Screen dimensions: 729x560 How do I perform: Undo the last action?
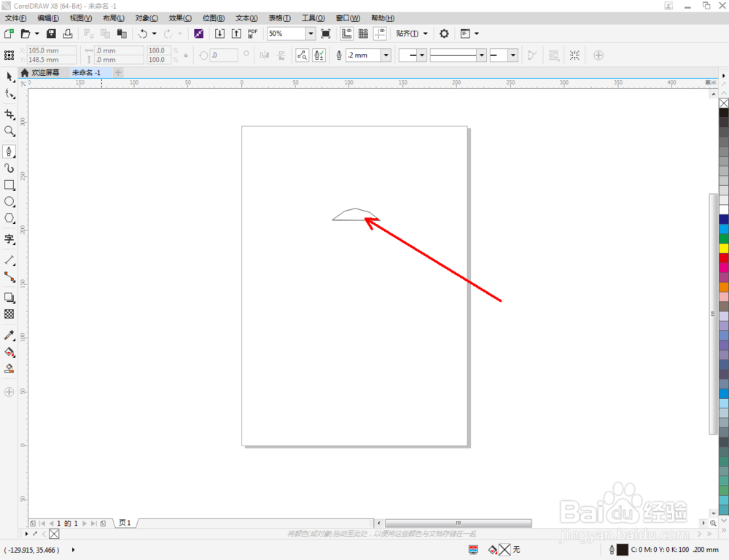point(143,34)
